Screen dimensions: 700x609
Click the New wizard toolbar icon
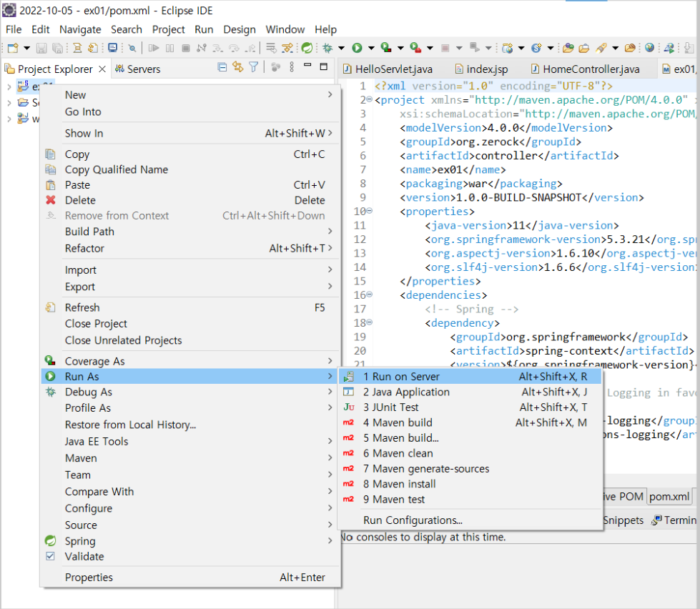(13, 48)
